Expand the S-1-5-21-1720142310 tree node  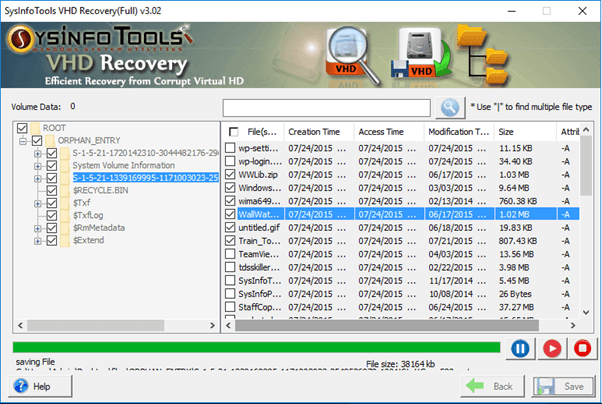point(38,154)
